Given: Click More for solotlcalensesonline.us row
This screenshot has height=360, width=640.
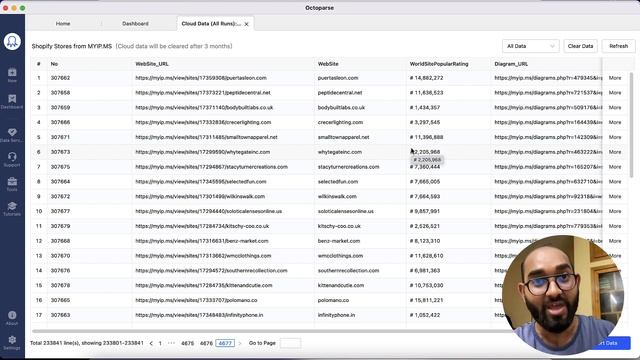Looking at the screenshot, I should coord(615,211).
